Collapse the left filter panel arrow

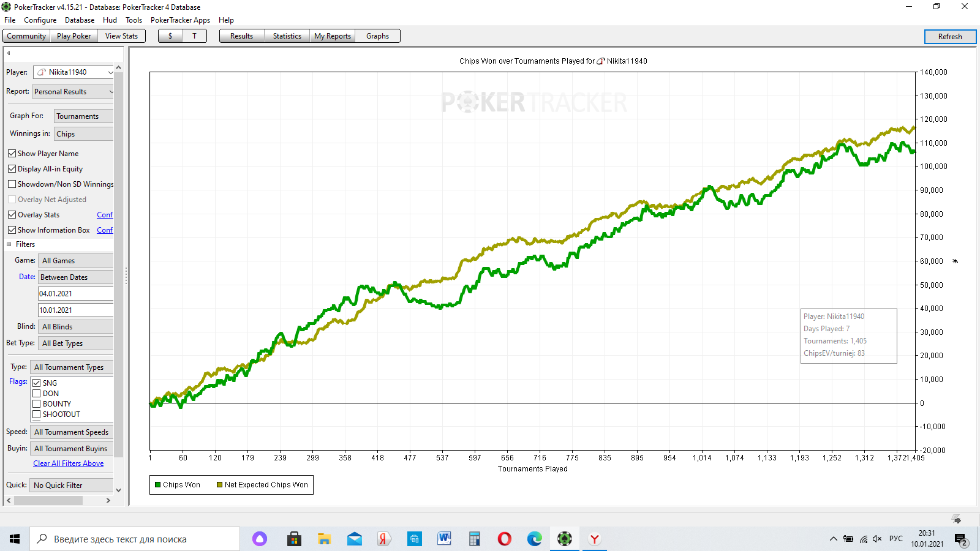click(9, 53)
